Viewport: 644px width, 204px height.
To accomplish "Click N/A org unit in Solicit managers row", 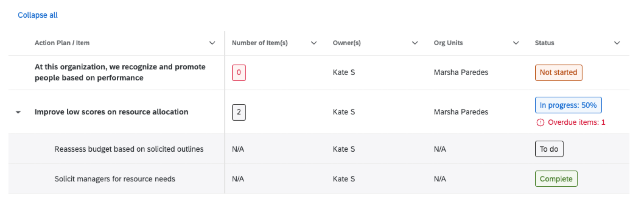I will pos(440,179).
